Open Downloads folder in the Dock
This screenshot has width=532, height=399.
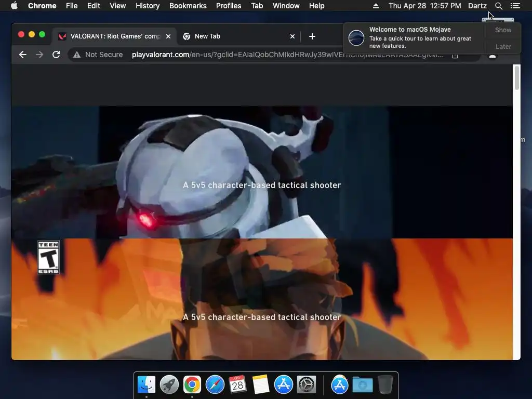point(362,385)
